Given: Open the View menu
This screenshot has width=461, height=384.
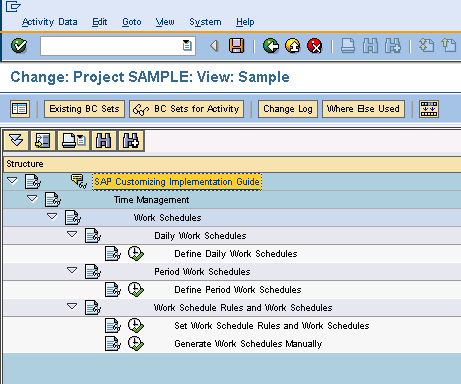Looking at the screenshot, I should coord(165,22).
